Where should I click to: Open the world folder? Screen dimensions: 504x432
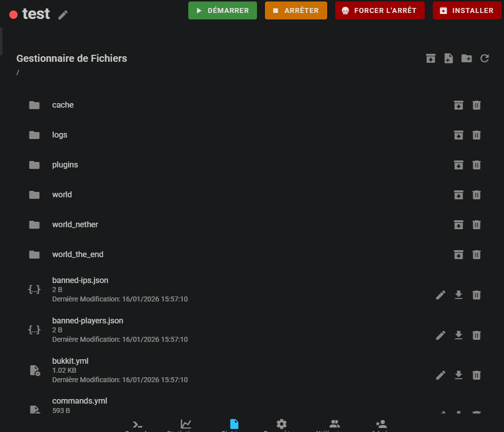62,195
